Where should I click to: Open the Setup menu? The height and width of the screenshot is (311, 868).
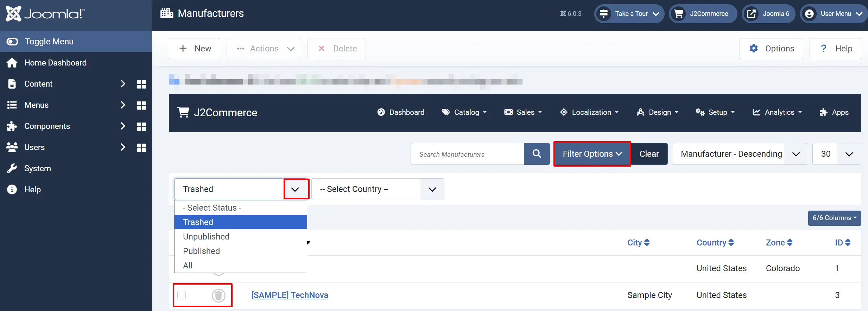click(x=715, y=112)
